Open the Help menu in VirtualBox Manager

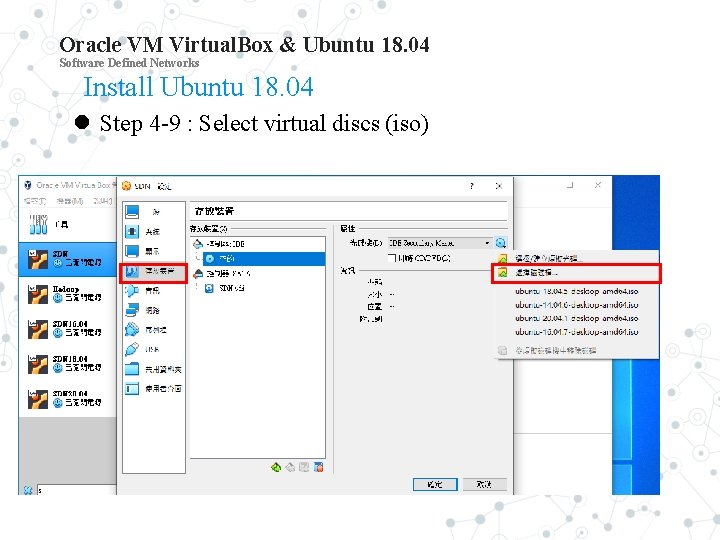pyautogui.click(x=102, y=201)
